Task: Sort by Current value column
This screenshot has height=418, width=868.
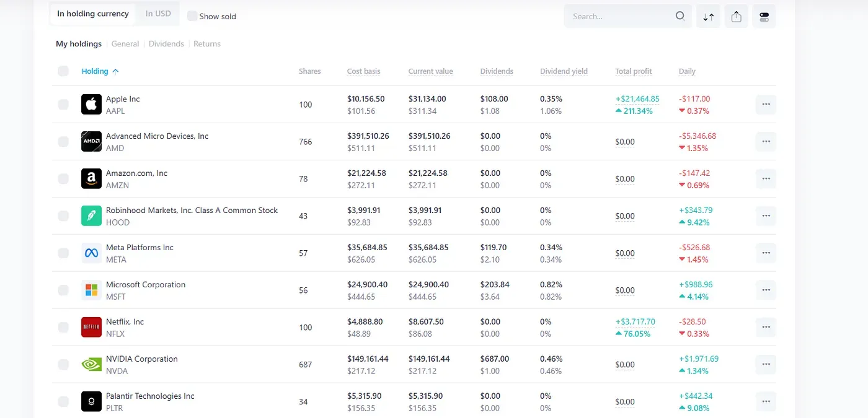Action: pyautogui.click(x=430, y=71)
